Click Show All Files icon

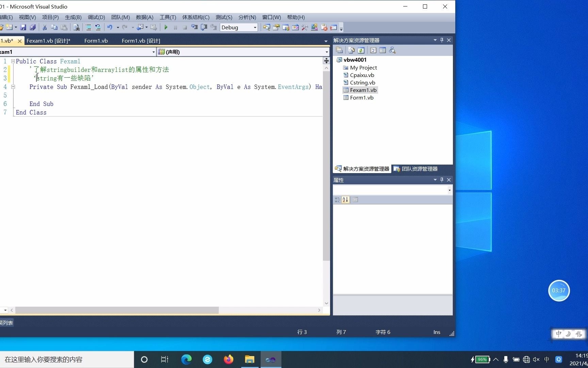pos(352,50)
